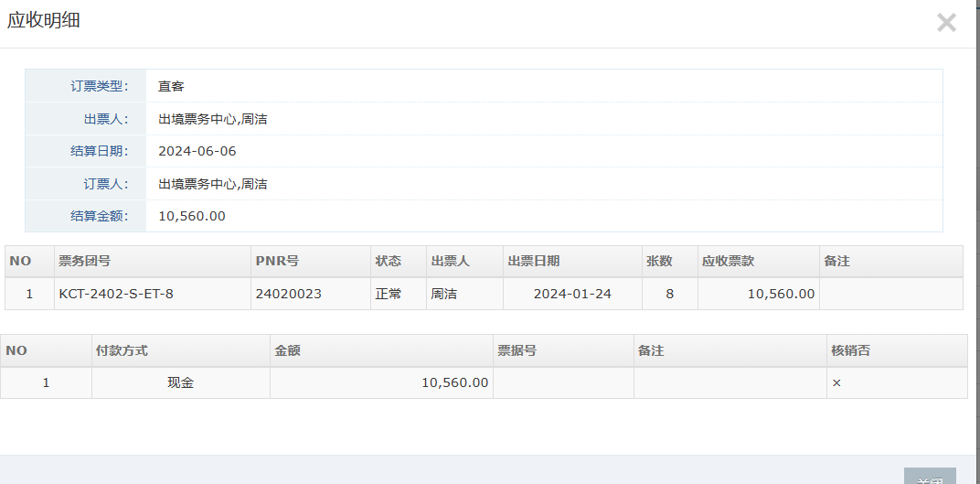The image size is (980, 484).
Task: Click the 出票日期 column header
Action: pos(534,261)
